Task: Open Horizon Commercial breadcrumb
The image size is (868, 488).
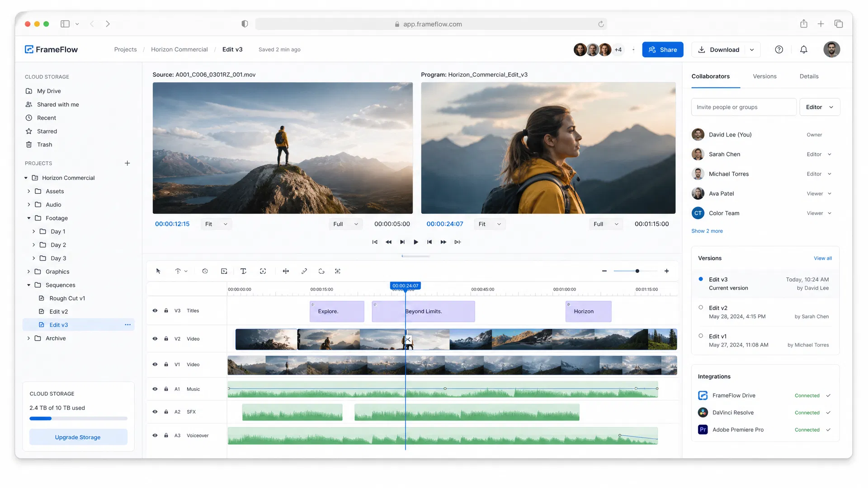Action: (x=179, y=50)
